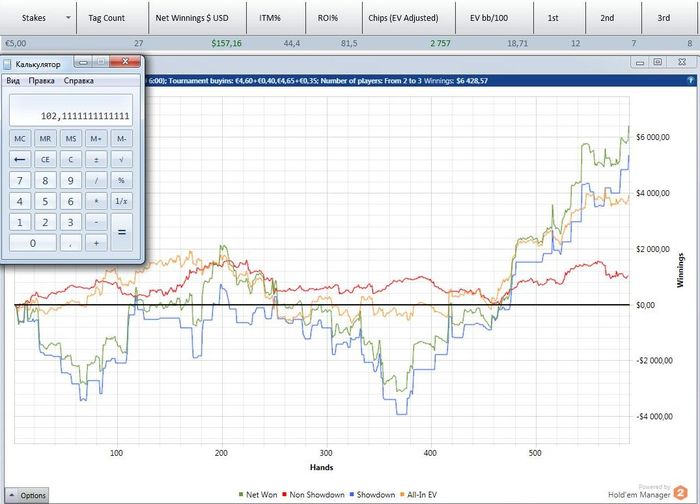Click the calculator equals key
Viewport: 700px width, 504px height.
[x=121, y=232]
